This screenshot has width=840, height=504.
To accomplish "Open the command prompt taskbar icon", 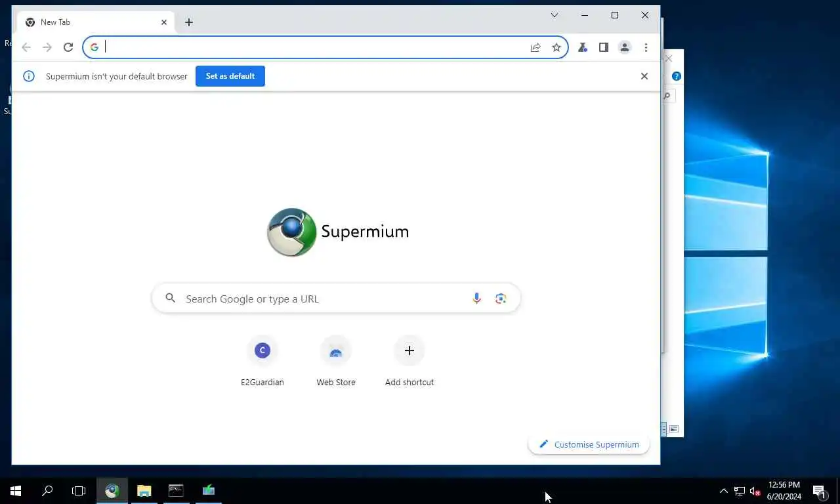I will (x=176, y=491).
